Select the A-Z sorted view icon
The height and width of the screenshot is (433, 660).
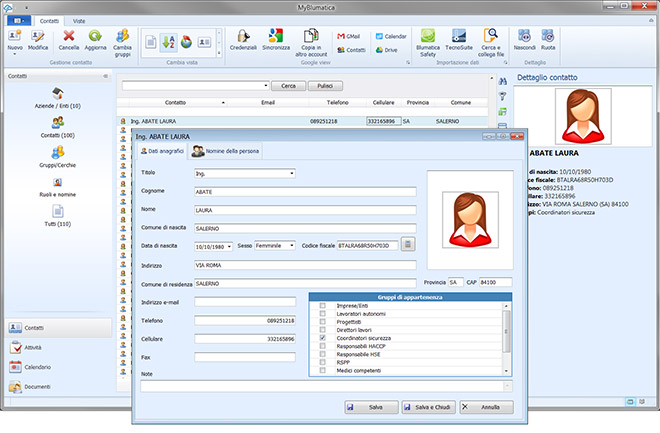tap(169, 42)
